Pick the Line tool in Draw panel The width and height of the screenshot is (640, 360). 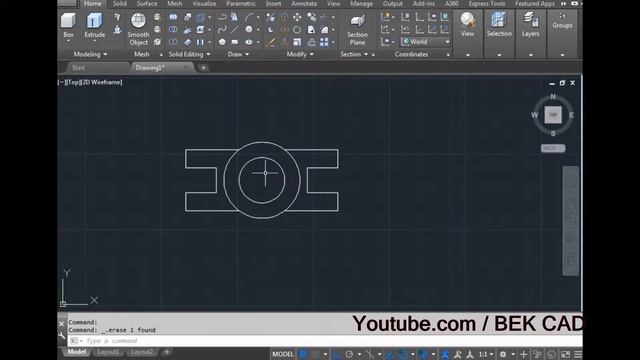pos(235,29)
